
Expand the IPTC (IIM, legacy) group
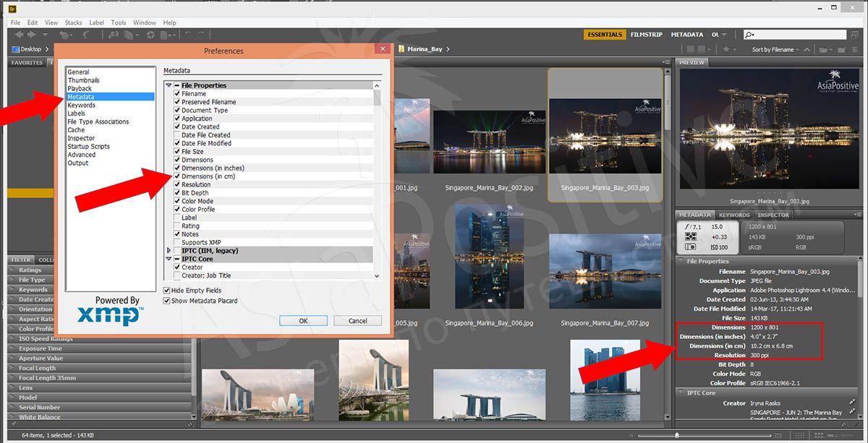click(169, 251)
